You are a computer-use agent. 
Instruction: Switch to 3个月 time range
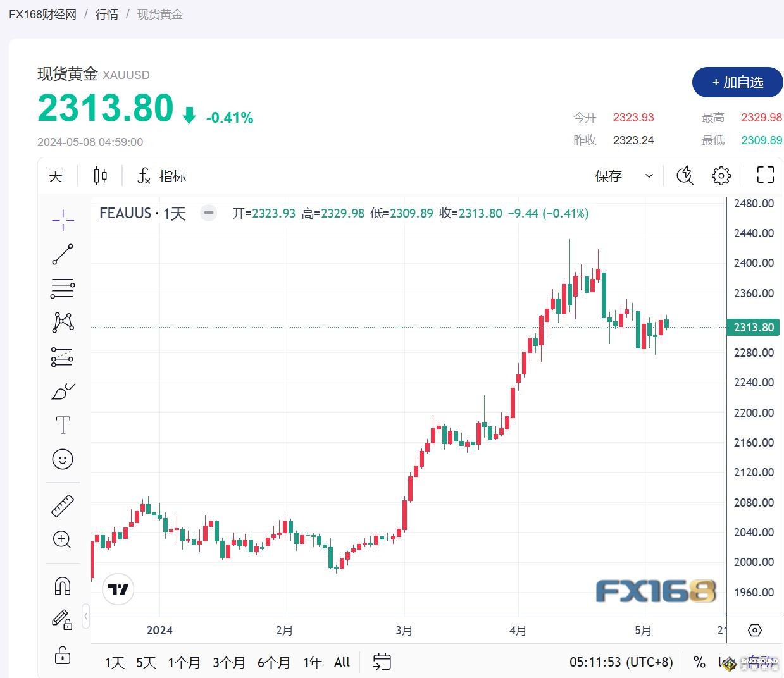point(228,662)
